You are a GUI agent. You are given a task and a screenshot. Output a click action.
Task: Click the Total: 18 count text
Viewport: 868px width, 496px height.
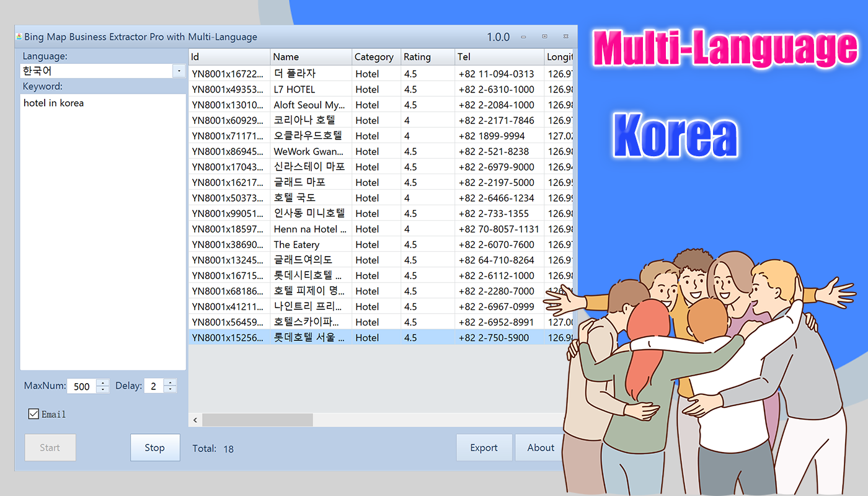point(213,449)
